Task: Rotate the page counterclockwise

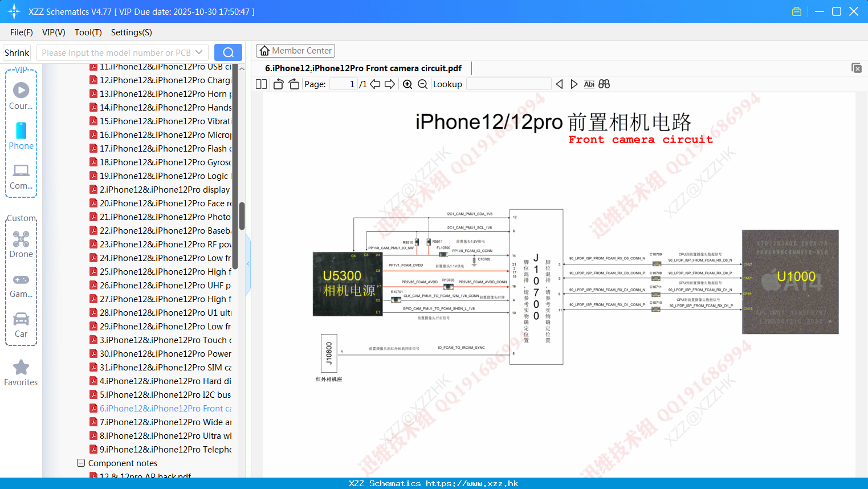Action: click(278, 84)
